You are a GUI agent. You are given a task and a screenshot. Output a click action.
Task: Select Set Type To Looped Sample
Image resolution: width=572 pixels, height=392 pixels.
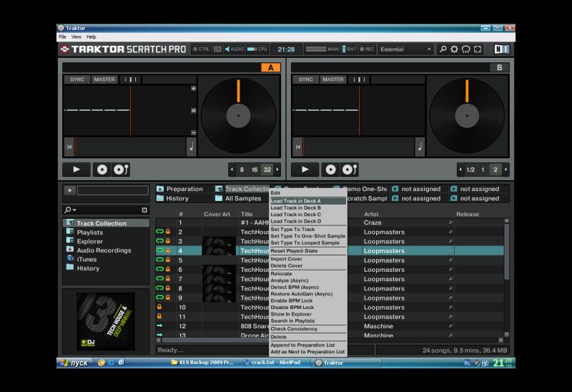point(308,242)
